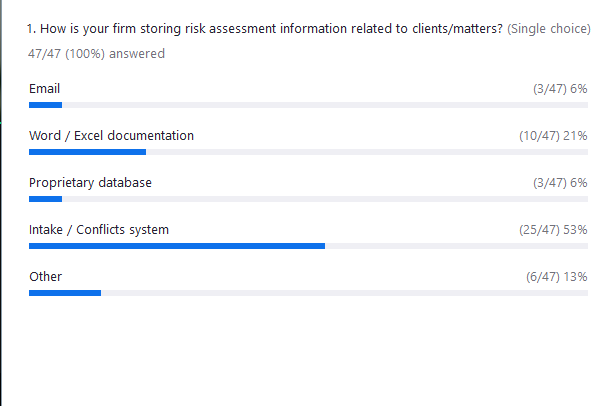
Task: Click the blue bar under Intake / Conflicts system
Action: coord(177,246)
